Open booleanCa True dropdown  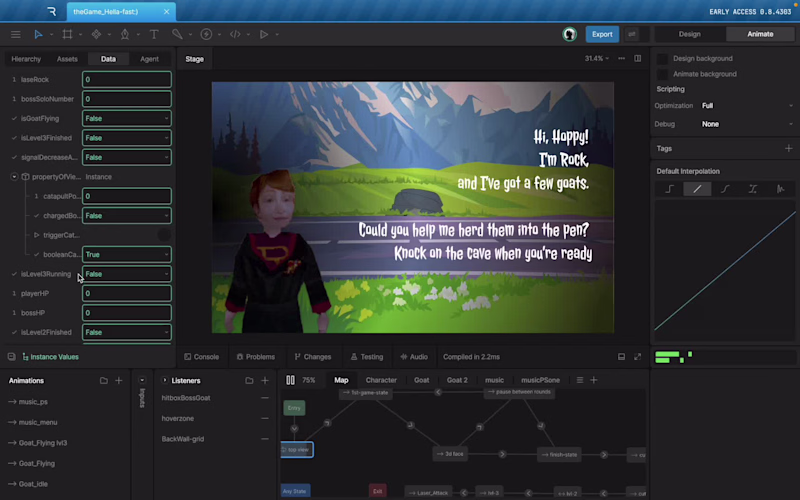[x=127, y=255]
